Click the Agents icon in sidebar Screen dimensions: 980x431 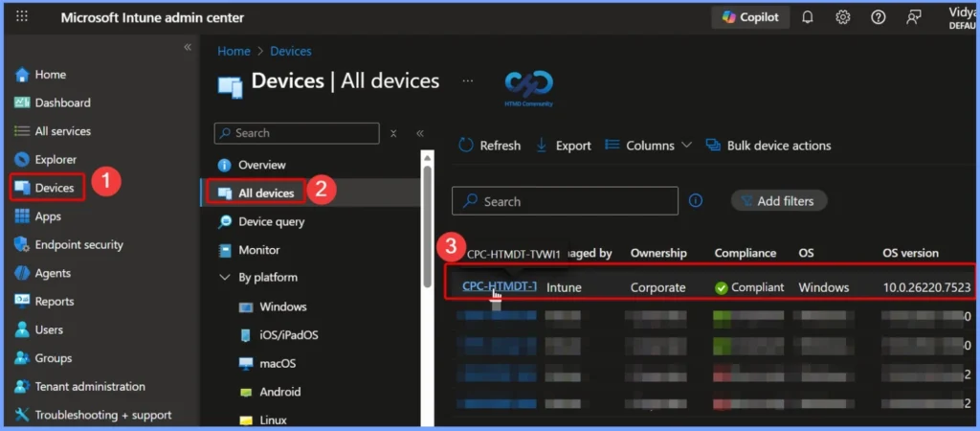pos(22,273)
